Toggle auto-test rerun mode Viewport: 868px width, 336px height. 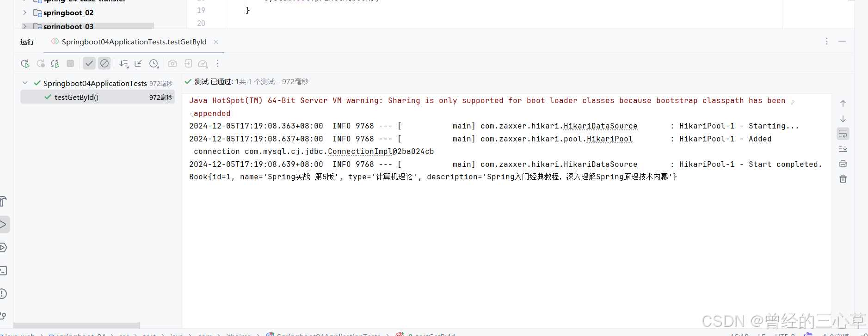pos(55,64)
